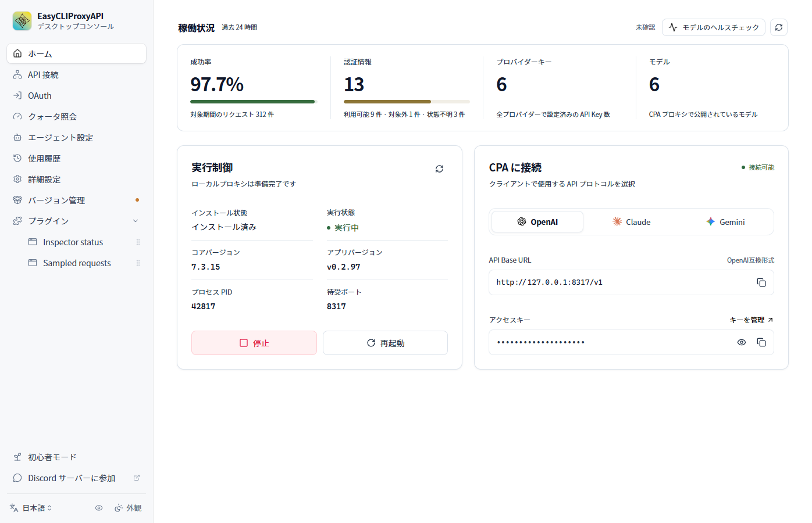Image resolution: width=812 pixels, height=523 pixels.
Task: Select the Gemini protocol tab
Action: pyautogui.click(x=725, y=222)
